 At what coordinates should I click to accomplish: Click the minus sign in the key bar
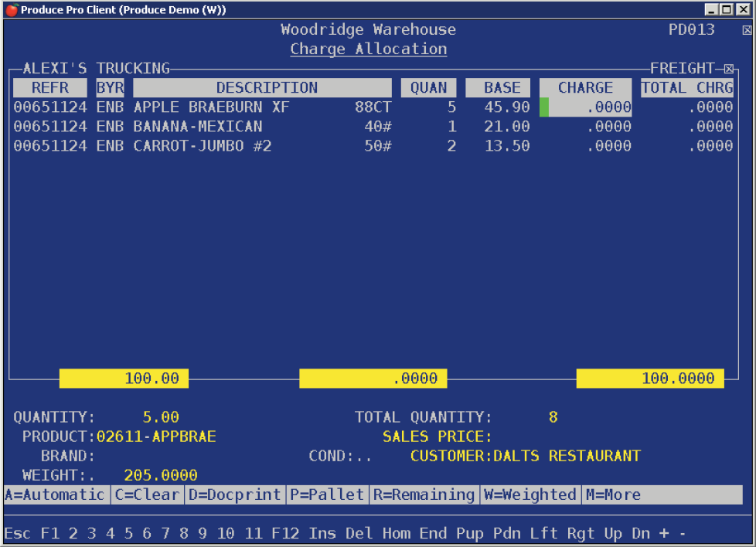pos(683,534)
